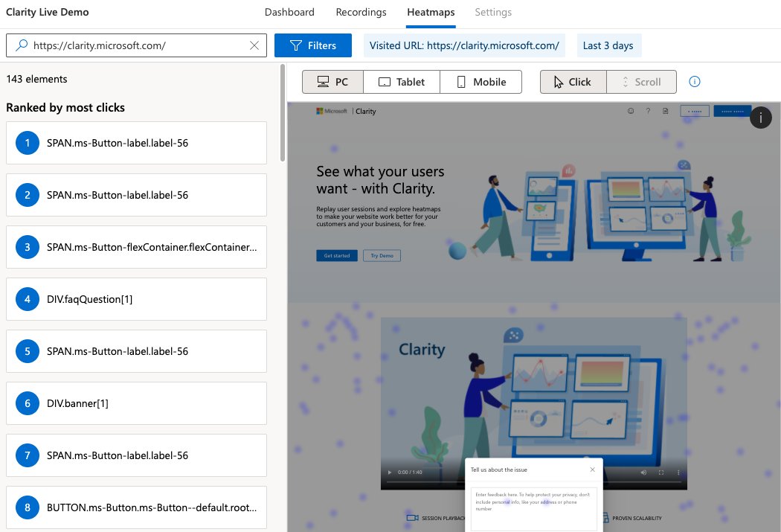This screenshot has width=781, height=532.
Task: Select the Click heatmap mode
Action: click(573, 82)
